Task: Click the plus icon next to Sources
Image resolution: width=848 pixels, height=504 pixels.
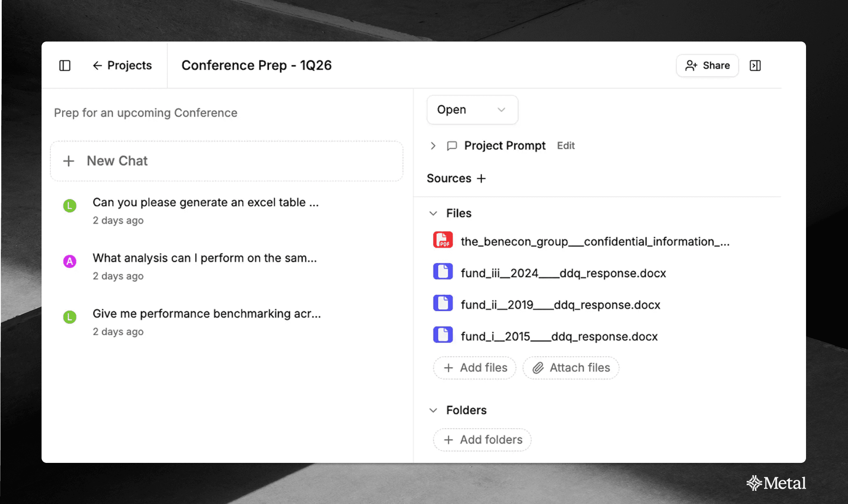Action: click(x=481, y=178)
